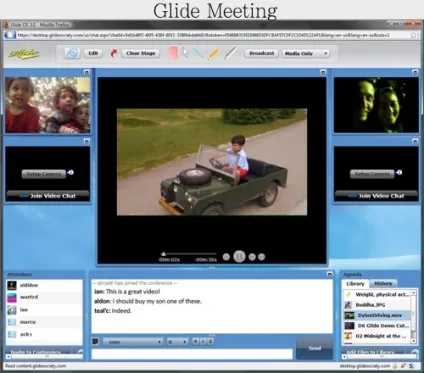Click Invite to Conference button
This screenshot has height=373, width=424.
(36, 352)
